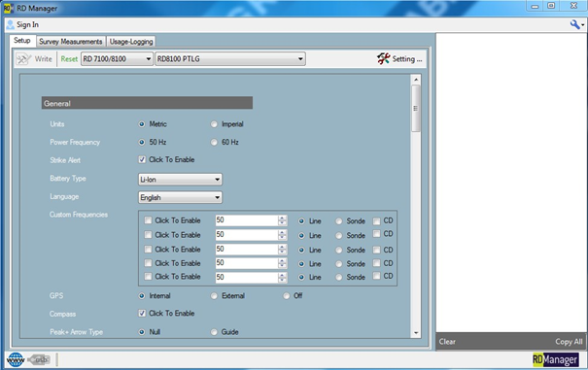Click the third custom frequency value field
Image resolution: width=588 pixels, height=370 pixels.
click(x=246, y=250)
